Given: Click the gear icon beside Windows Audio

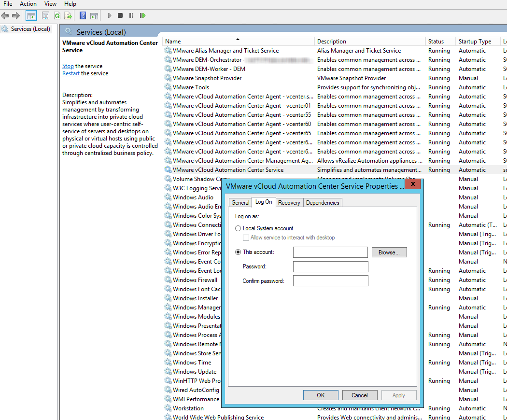Looking at the screenshot, I should coord(168,197).
